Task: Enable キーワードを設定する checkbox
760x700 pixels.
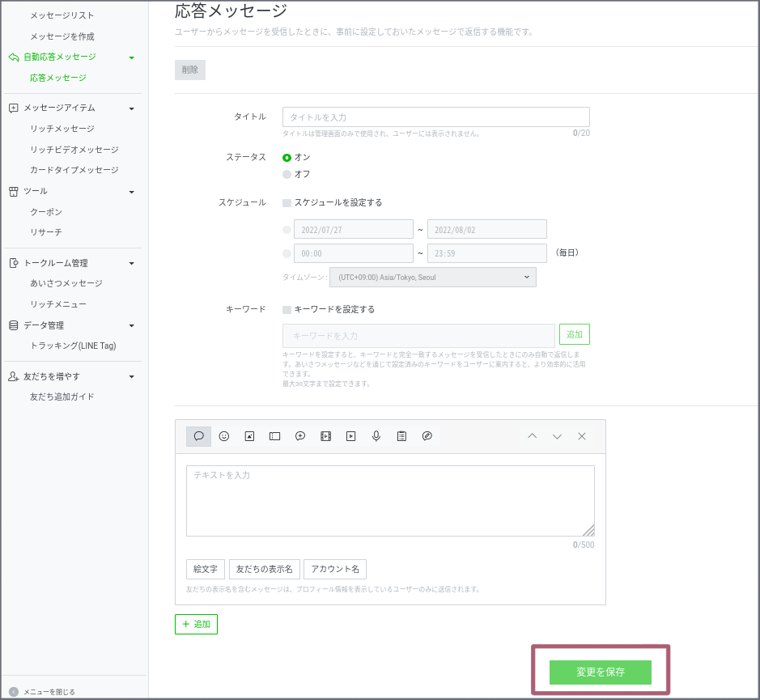Action: tap(287, 309)
